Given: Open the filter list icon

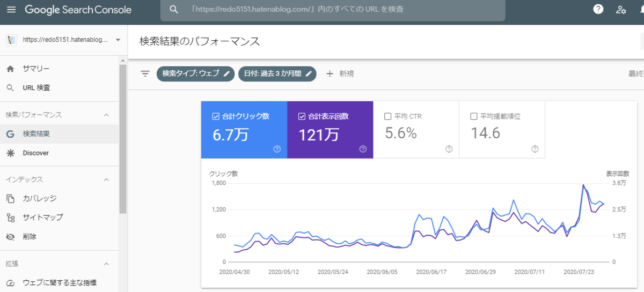Looking at the screenshot, I should (145, 74).
